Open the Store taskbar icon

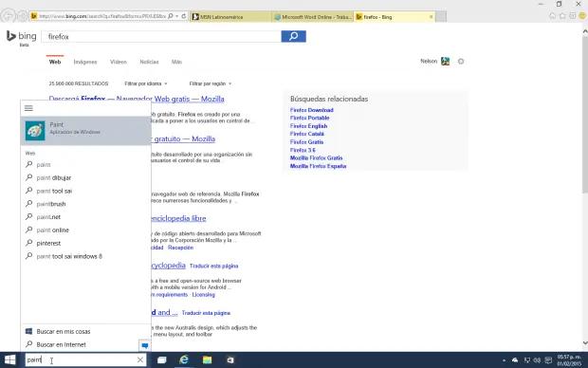pyautogui.click(x=230, y=360)
